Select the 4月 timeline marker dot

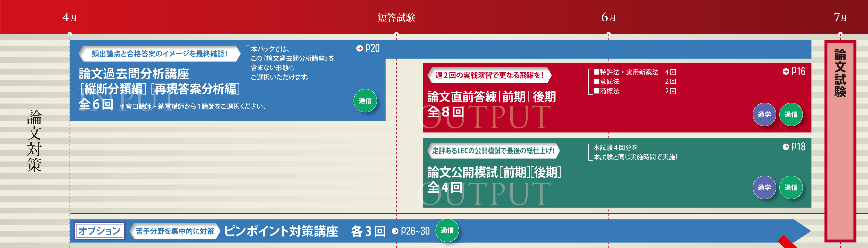[70, 34]
